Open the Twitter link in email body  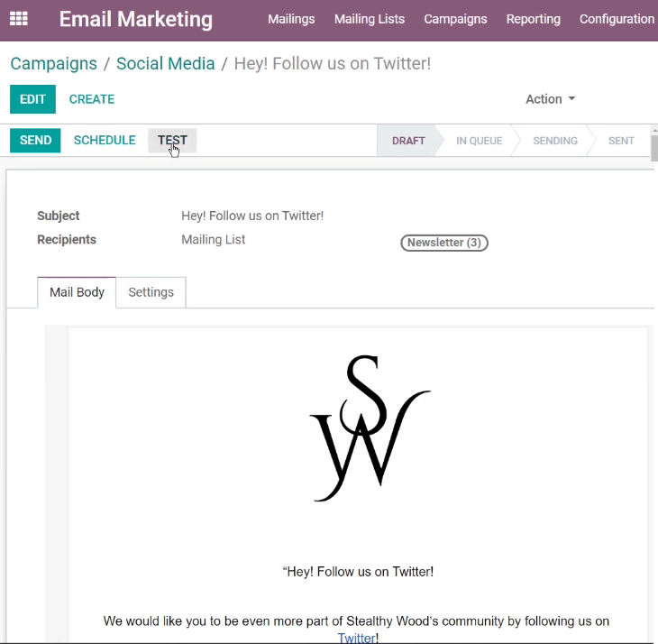coord(356,638)
